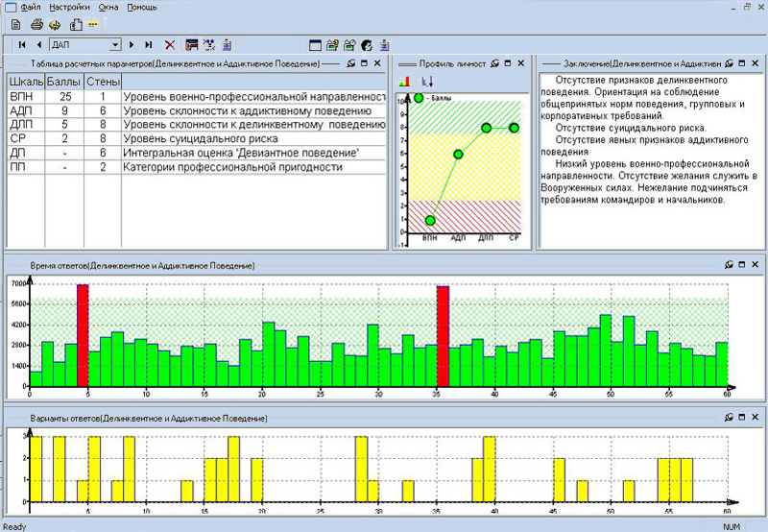This screenshot has height=532, width=768.
Task: Click the Баллы column header
Action: coord(63,81)
